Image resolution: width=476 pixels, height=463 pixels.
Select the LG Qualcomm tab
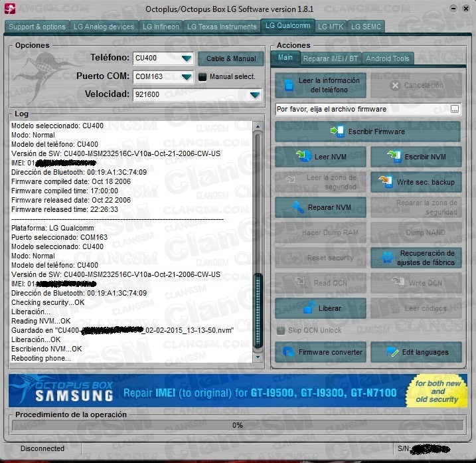tap(287, 25)
